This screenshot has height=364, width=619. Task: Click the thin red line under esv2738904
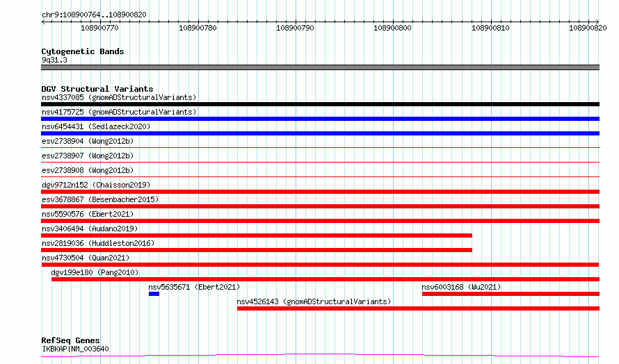coord(320,147)
